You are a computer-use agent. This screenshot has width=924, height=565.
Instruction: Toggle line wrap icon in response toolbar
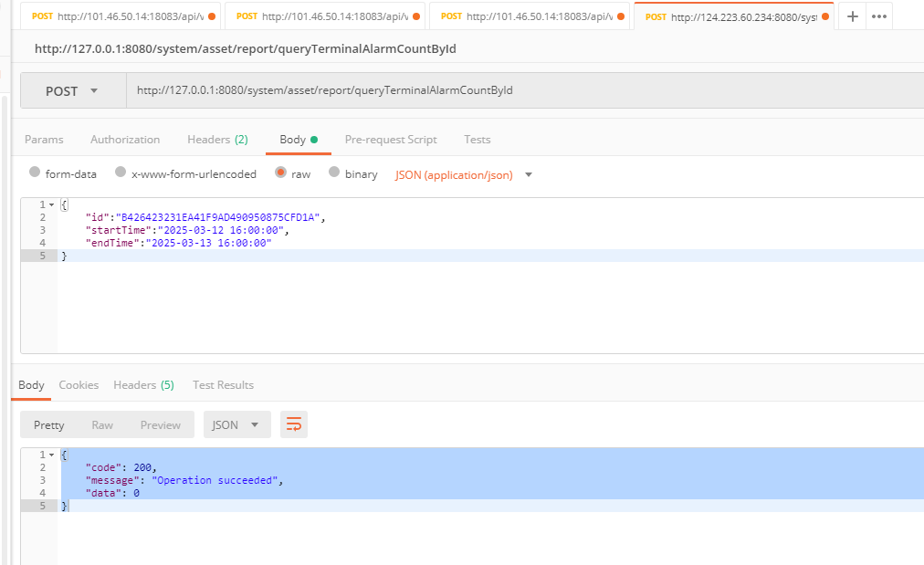pos(294,424)
